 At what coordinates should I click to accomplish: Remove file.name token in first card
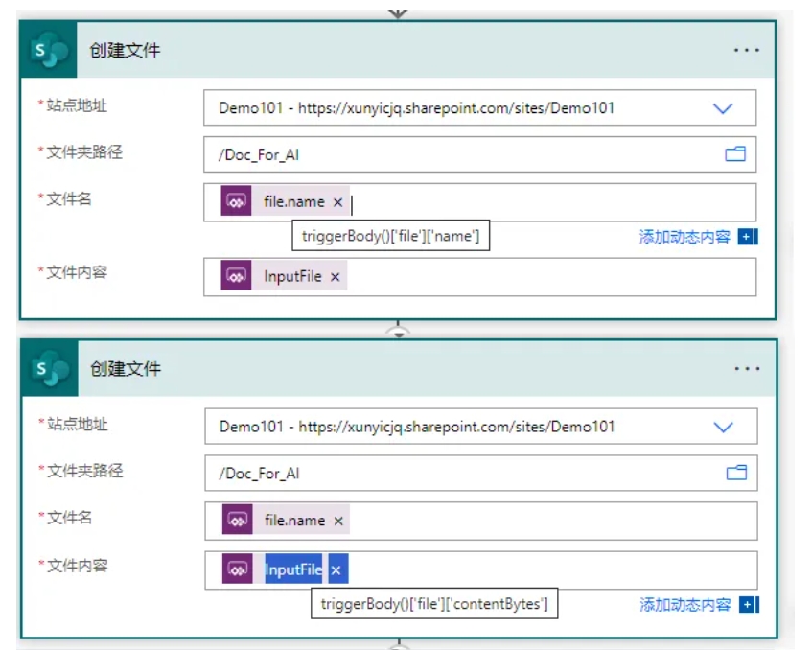click(x=337, y=202)
